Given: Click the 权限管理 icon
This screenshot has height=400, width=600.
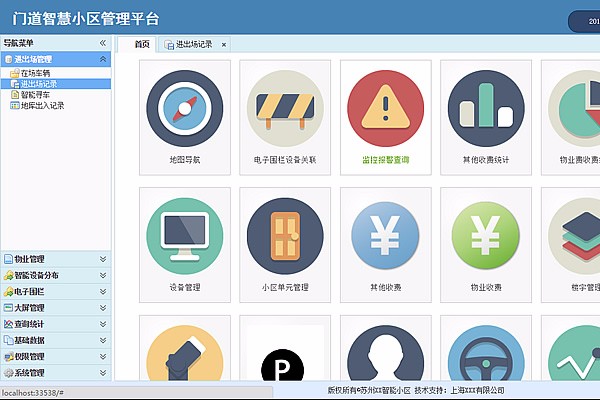Looking at the screenshot, I should point(8,357).
